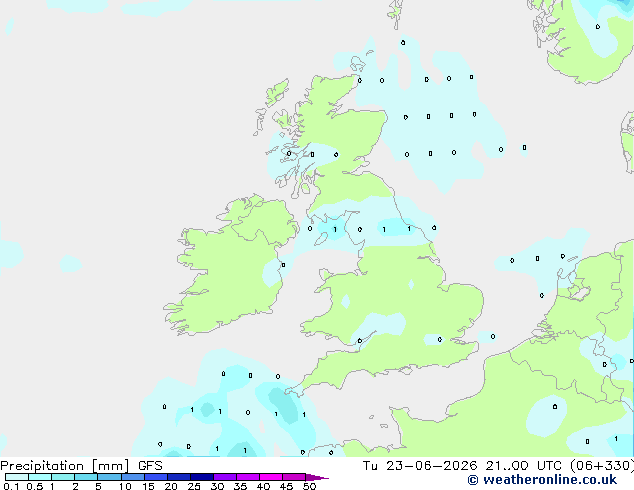634x490 pixels.
Task: Click the 20–25 mm legend color swatch
Action: (x=178, y=477)
